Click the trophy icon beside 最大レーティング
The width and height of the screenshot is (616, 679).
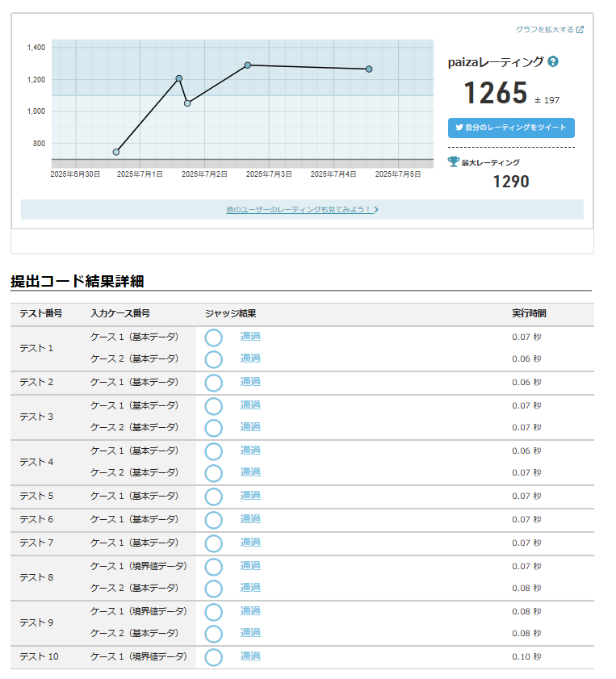click(x=454, y=161)
